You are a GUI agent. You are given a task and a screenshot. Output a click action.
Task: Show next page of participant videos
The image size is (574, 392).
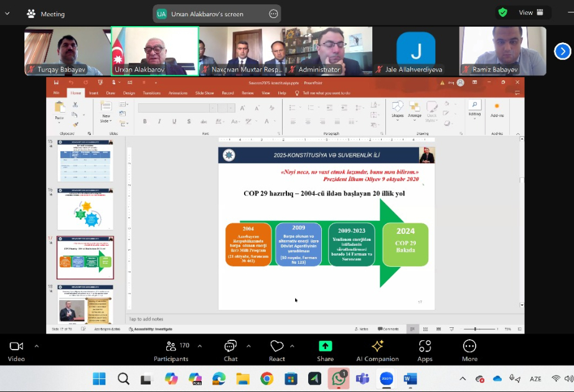[x=562, y=51]
